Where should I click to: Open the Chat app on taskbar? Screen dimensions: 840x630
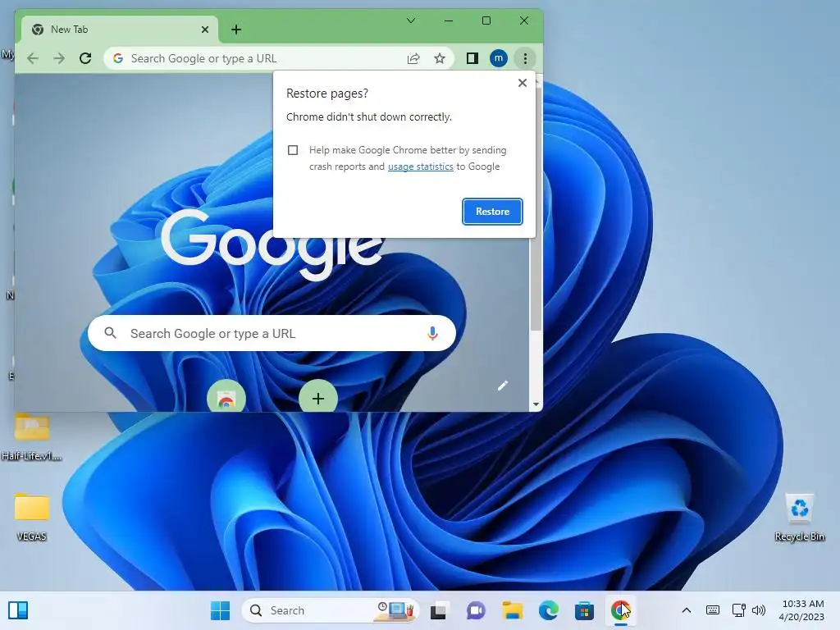click(475, 610)
